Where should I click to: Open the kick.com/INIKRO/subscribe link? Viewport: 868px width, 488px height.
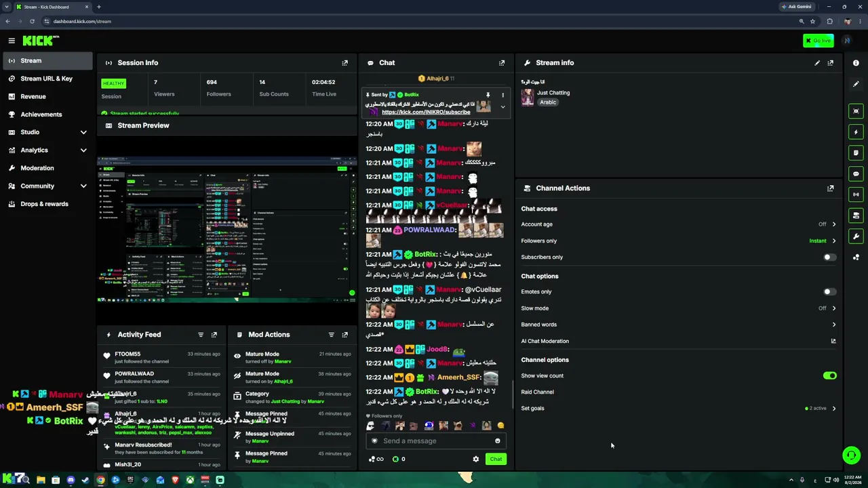tap(426, 113)
